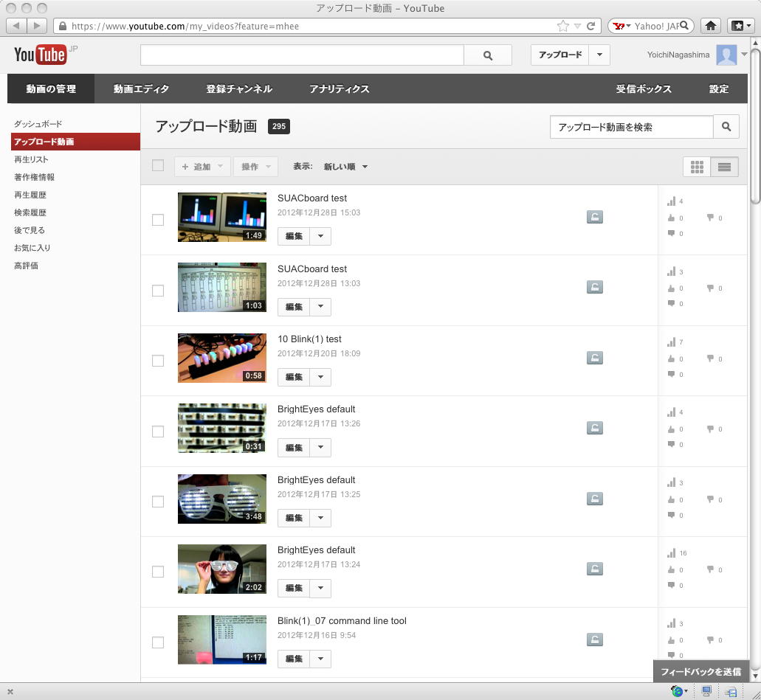Open the BrightEyes default 2:02 thumbnail
The image size is (761, 700).
pyautogui.click(x=221, y=569)
